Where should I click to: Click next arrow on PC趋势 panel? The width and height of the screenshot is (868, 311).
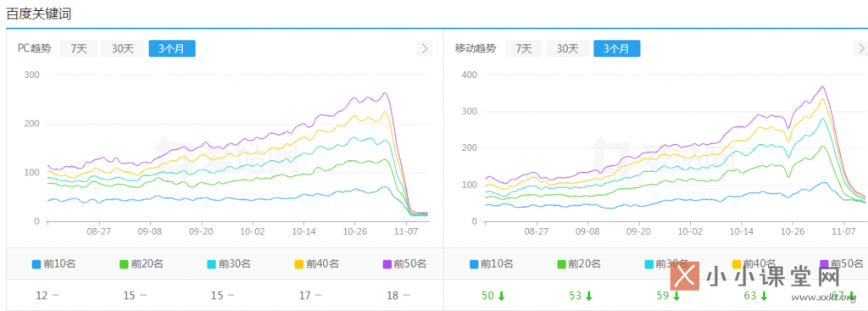[424, 48]
